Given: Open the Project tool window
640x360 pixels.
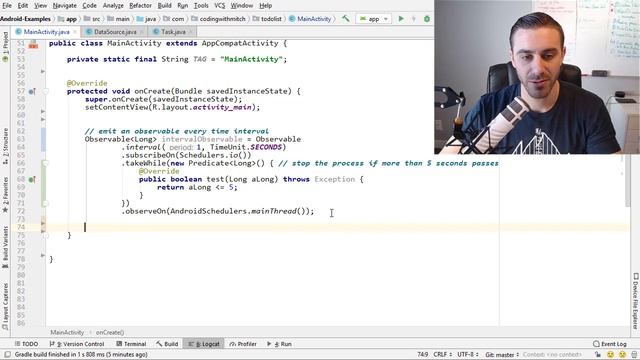Looking at the screenshot, I should click(5, 47).
